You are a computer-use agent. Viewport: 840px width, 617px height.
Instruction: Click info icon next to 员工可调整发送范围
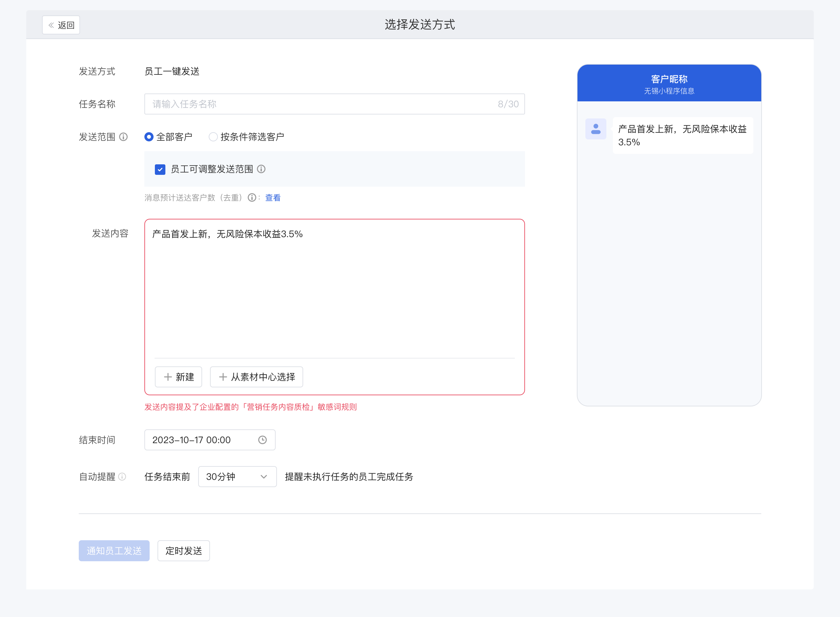262,169
